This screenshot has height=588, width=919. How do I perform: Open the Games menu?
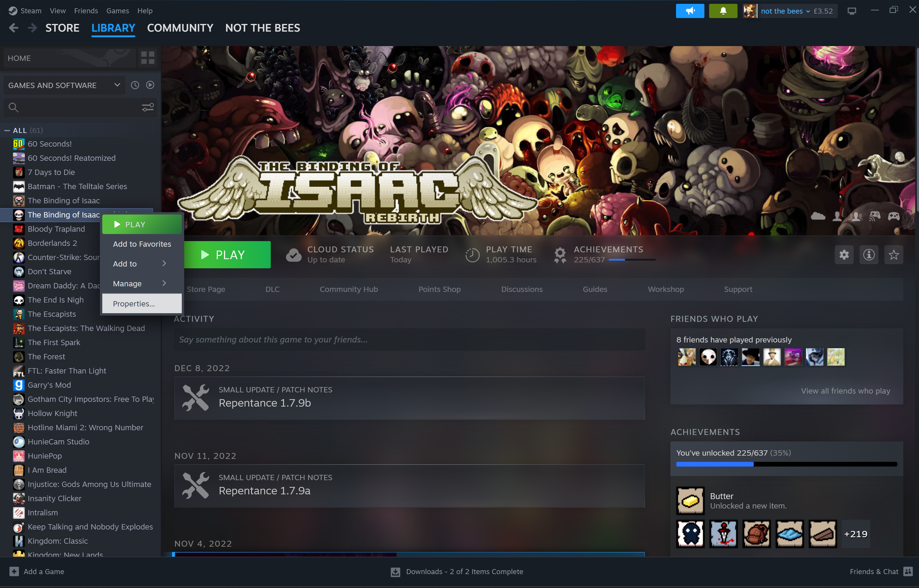pyautogui.click(x=118, y=11)
